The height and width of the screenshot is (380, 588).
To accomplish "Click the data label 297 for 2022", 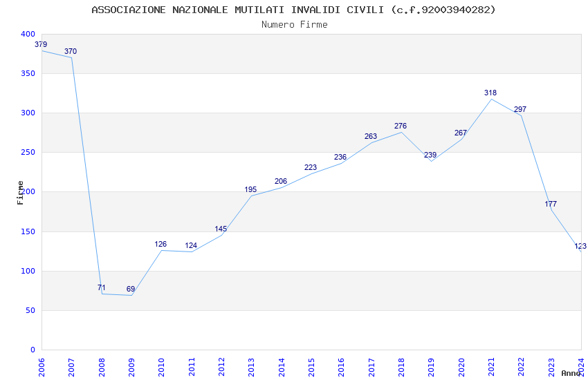I will (x=520, y=109).
